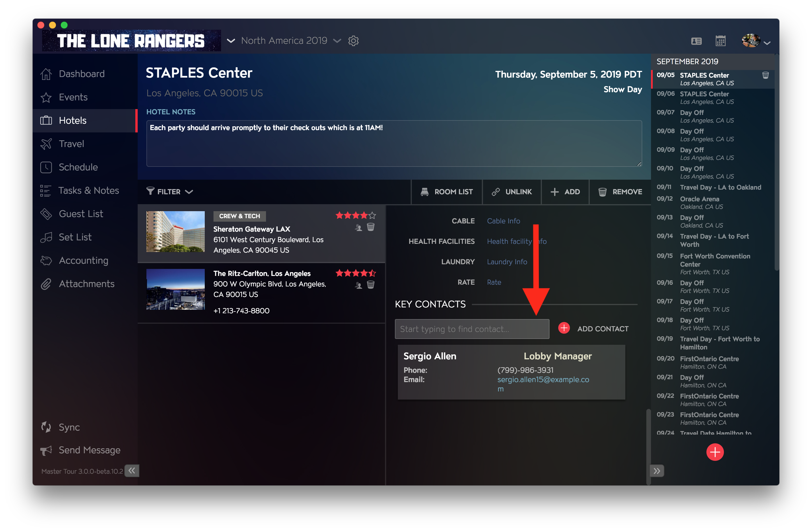Select 09/15 Fort Worth Convention Center date
The height and width of the screenshot is (532, 812).
click(x=713, y=264)
